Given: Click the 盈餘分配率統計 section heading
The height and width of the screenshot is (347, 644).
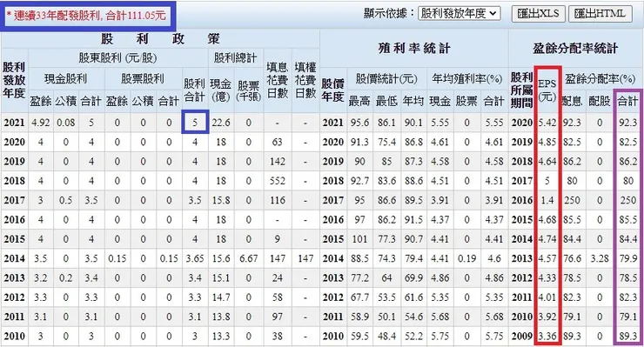Looking at the screenshot, I should coord(575,49).
